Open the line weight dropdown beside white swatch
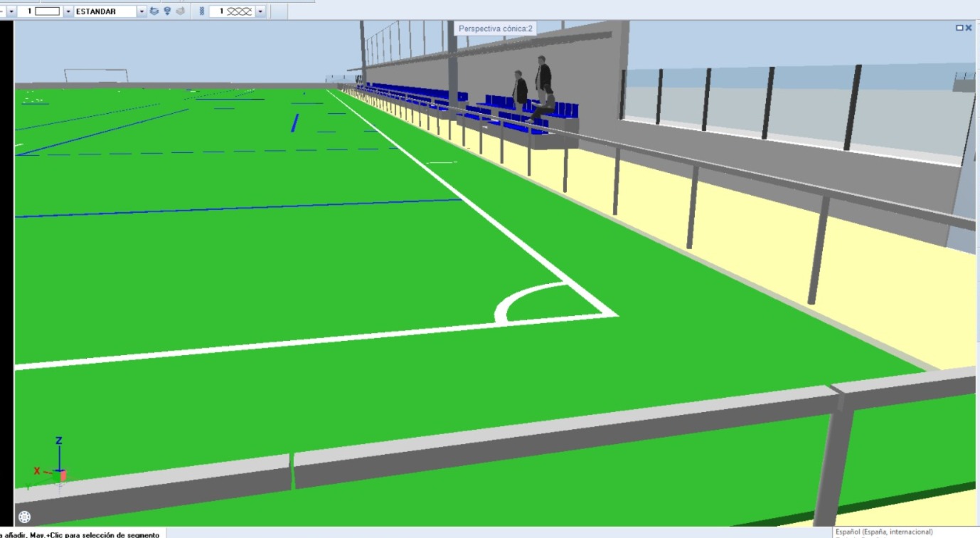This screenshot has height=538, width=980. (68, 11)
